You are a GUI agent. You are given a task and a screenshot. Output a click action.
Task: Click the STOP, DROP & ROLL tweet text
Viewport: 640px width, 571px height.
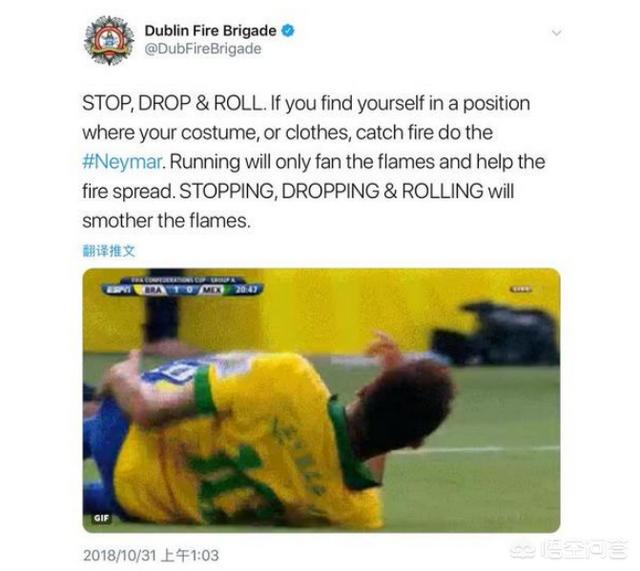pos(313,162)
